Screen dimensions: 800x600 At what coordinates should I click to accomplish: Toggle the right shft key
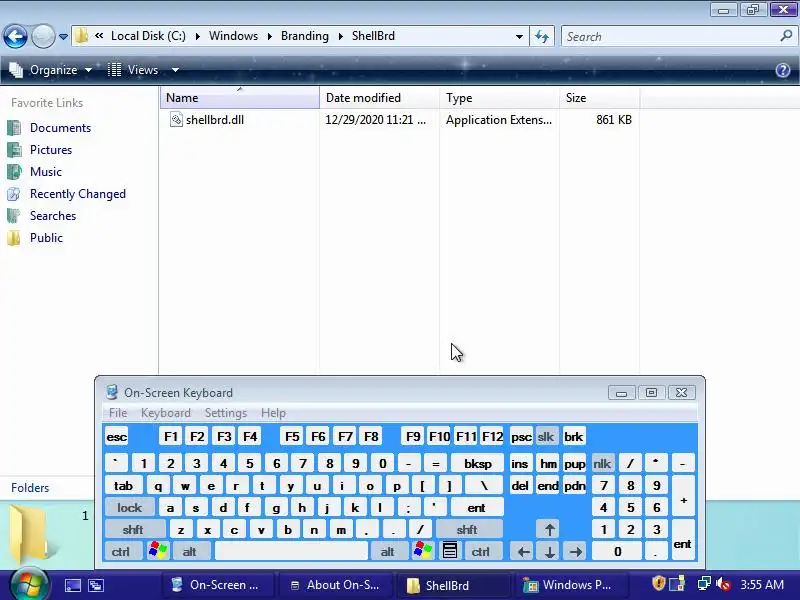click(x=467, y=530)
